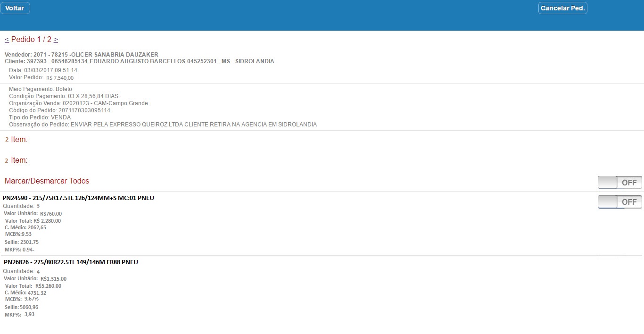Go to previous order using the < link
This screenshot has width=644, height=334.
[x=7, y=40]
